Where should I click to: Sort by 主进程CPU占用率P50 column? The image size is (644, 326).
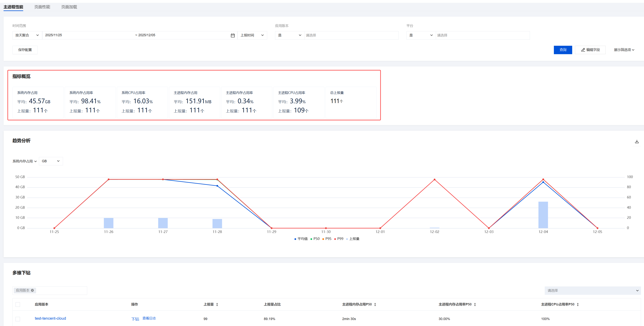tap(578, 305)
